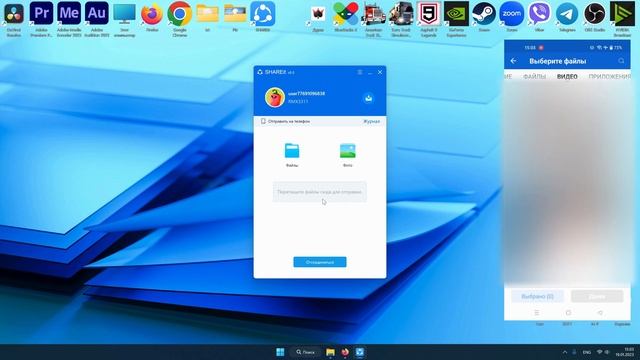Open the hamburger menu in SHAREit title bar
This screenshot has height=360, width=640.
tap(360, 72)
